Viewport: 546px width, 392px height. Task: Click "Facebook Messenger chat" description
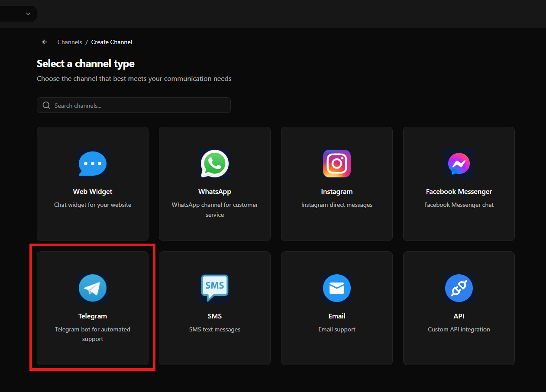pyautogui.click(x=459, y=205)
